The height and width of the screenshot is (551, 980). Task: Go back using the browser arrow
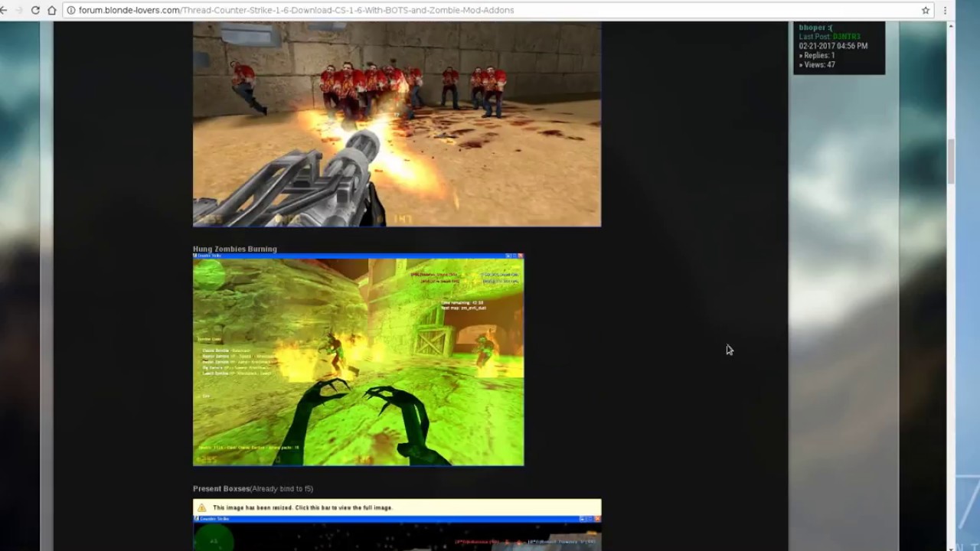click(3, 10)
